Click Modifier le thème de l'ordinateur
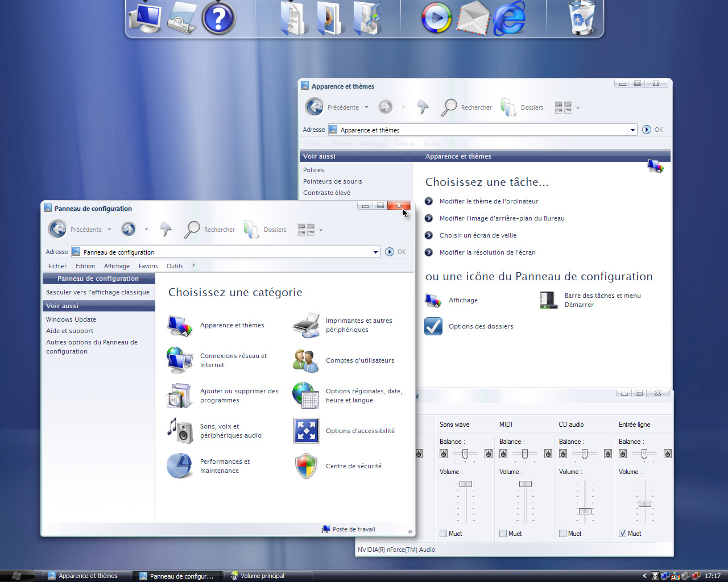The width and height of the screenshot is (728, 582). pos(489,201)
